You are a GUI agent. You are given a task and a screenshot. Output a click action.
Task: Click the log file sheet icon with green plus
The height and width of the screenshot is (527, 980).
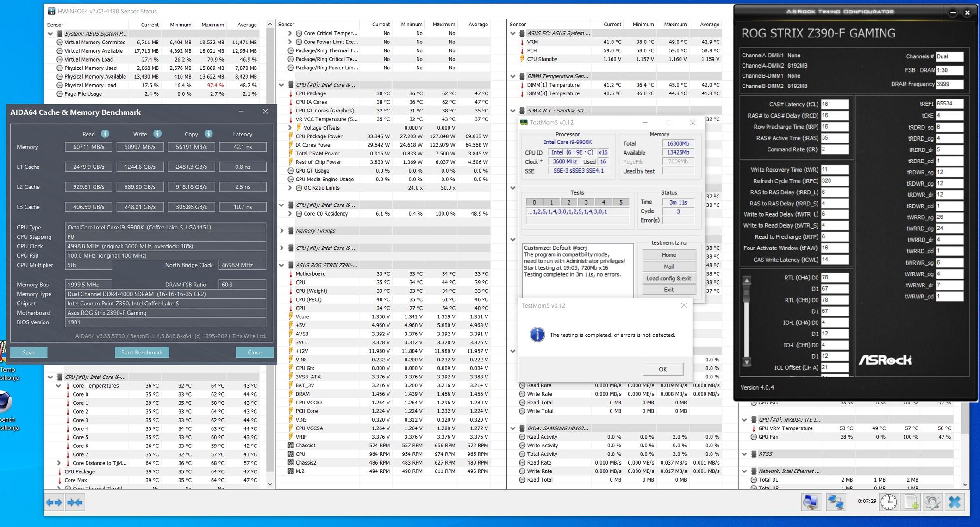(x=911, y=502)
